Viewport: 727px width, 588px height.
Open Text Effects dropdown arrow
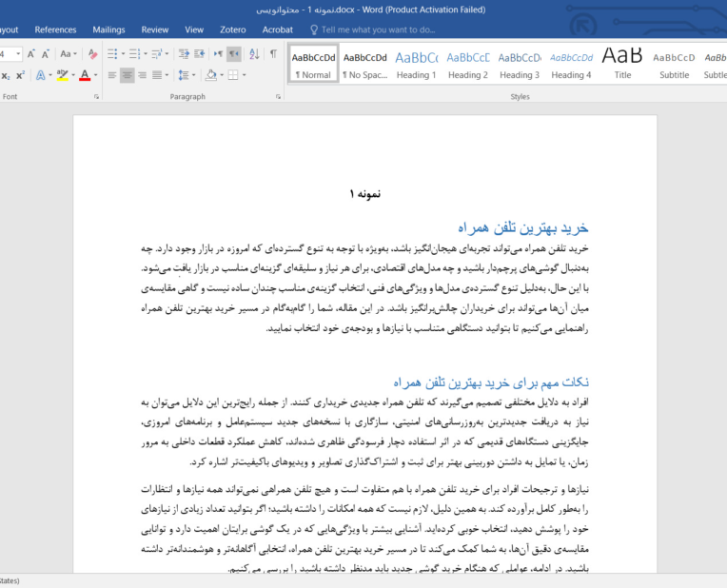click(50, 75)
